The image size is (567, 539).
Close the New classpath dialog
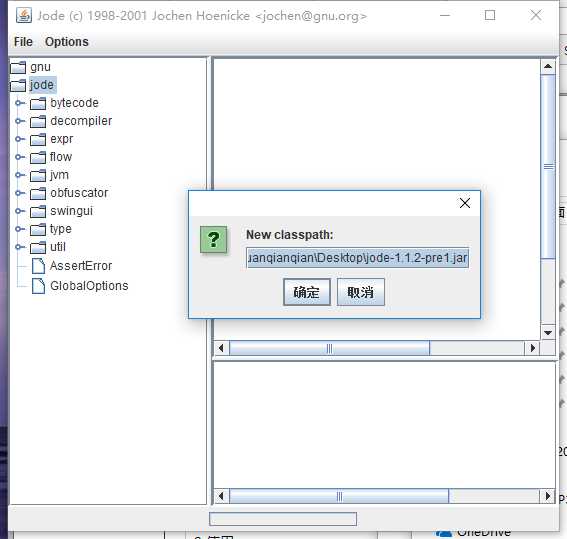point(465,203)
